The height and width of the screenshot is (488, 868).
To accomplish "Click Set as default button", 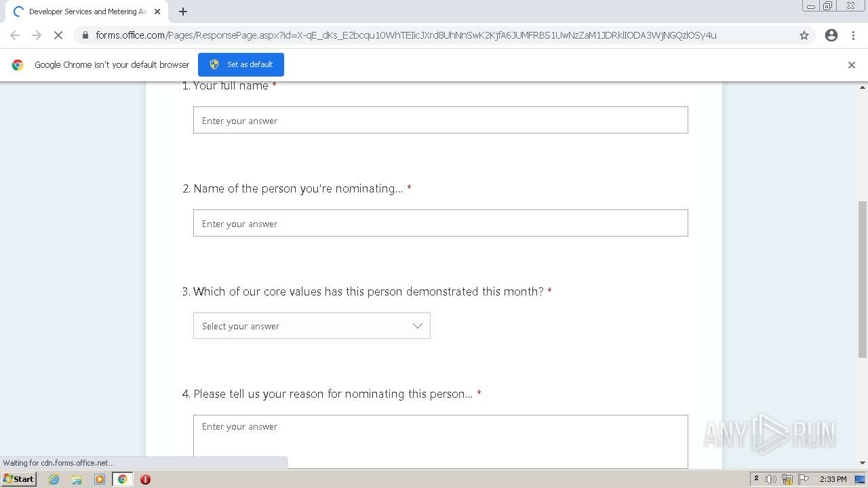I will coord(241,64).
